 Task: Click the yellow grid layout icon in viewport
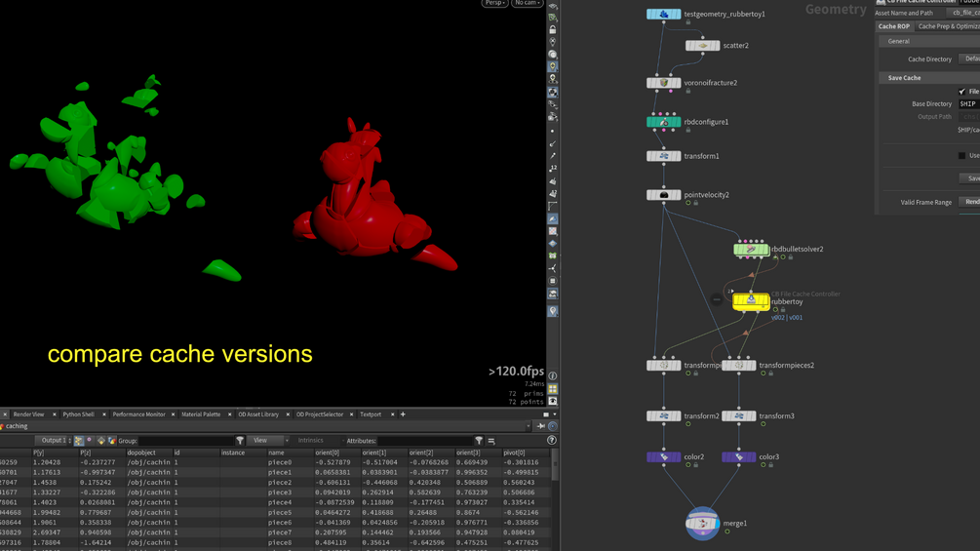click(x=553, y=388)
